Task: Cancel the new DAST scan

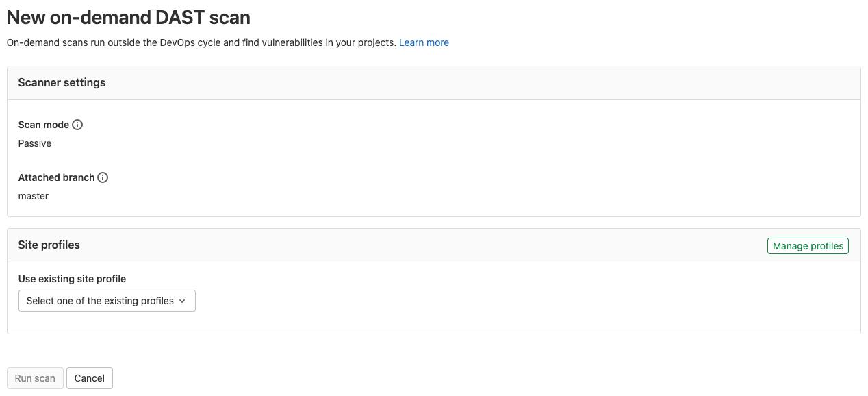Action: [x=90, y=378]
